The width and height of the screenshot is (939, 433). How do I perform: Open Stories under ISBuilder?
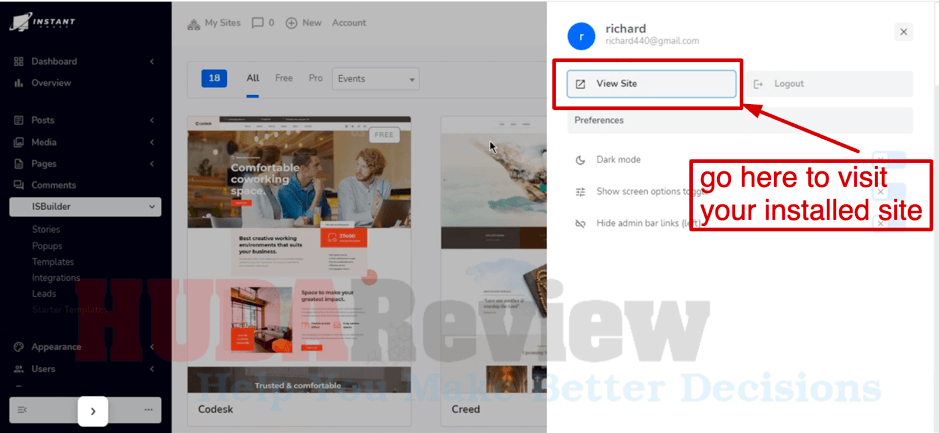click(46, 229)
